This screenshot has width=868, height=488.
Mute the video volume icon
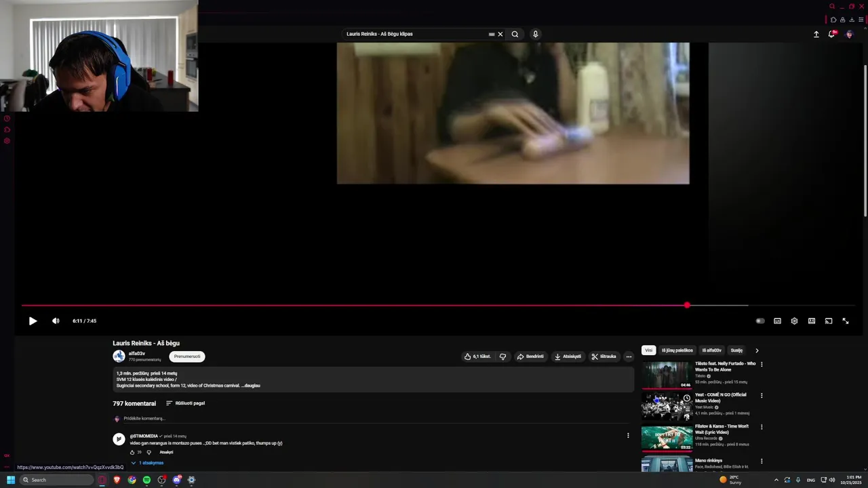pos(56,321)
